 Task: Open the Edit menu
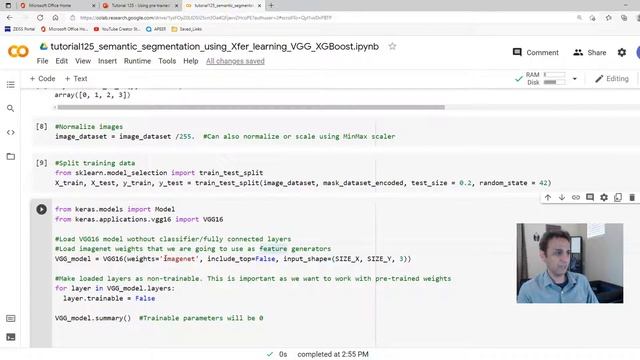[x=62, y=61]
